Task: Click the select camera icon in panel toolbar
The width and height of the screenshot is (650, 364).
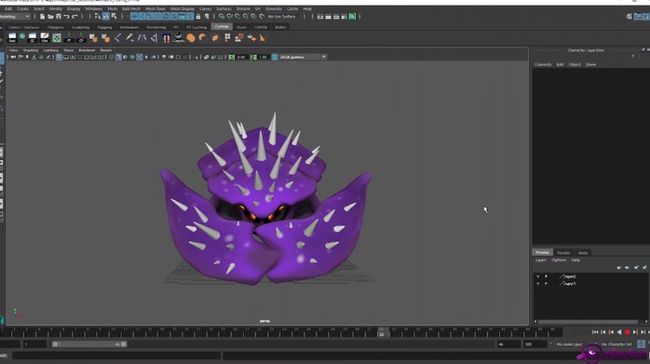Action: click(13, 57)
